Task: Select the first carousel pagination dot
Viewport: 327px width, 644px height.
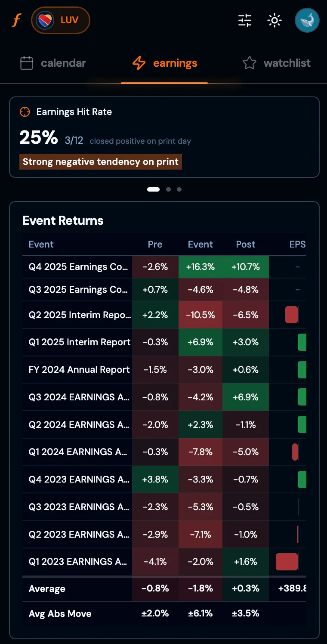Action: (x=153, y=189)
